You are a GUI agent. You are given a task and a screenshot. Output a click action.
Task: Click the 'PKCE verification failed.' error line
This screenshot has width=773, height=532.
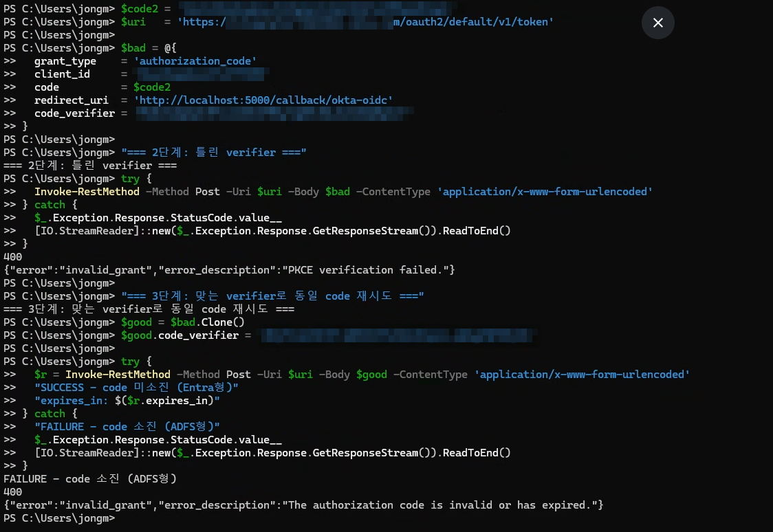(229, 270)
